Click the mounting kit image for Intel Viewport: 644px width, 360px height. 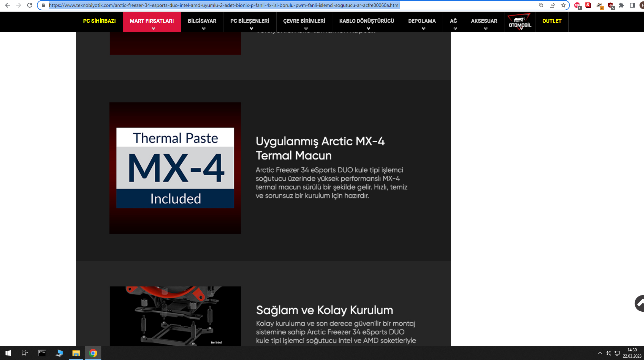(x=175, y=316)
